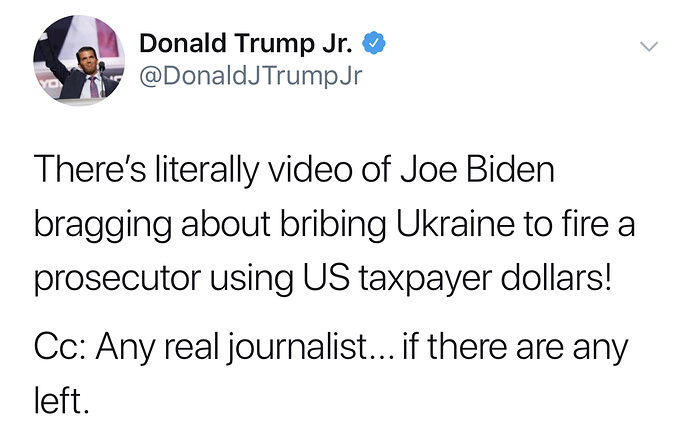Open the @DonaldJTrumpJr handle link
This screenshot has width=690, height=440.
click(x=249, y=77)
